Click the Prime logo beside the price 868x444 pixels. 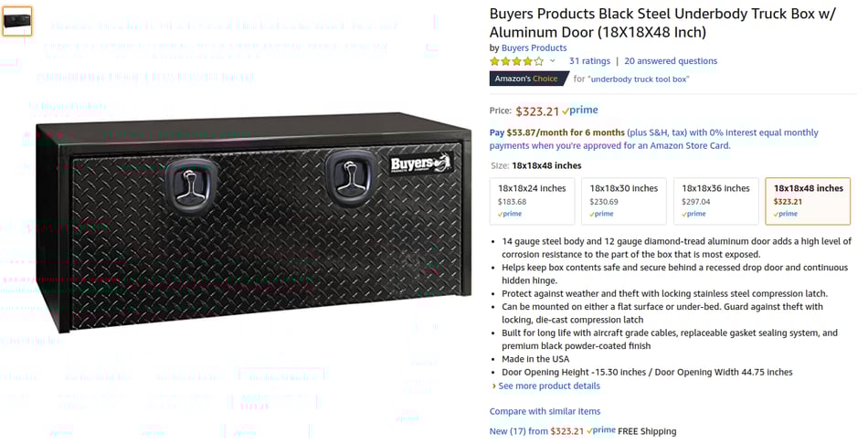pos(580,111)
